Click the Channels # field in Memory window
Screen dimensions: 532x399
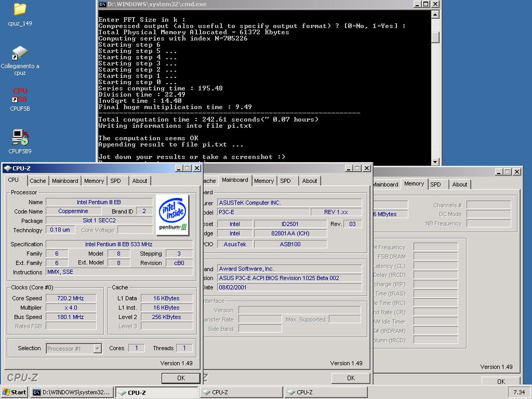point(488,205)
